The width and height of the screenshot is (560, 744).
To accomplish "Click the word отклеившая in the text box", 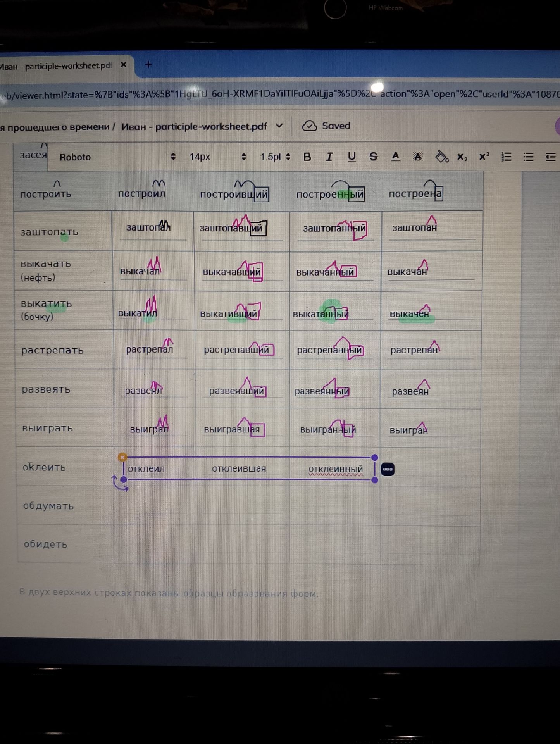I will [x=239, y=469].
